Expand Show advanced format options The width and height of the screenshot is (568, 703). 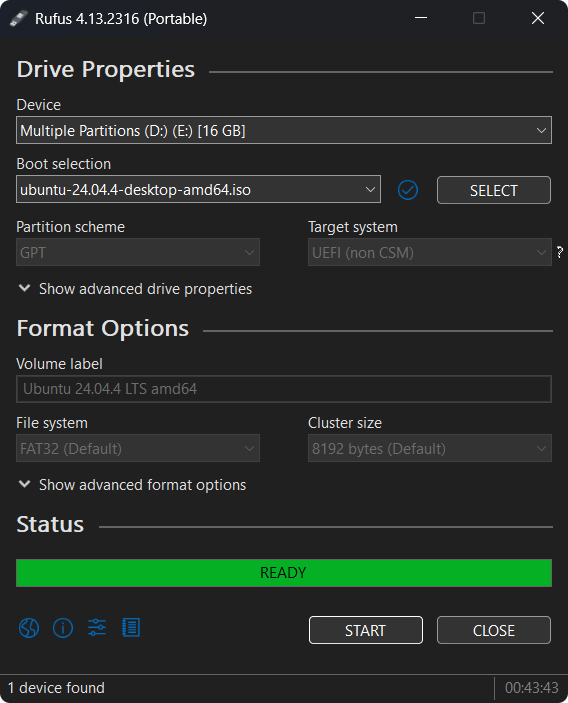[132, 485]
